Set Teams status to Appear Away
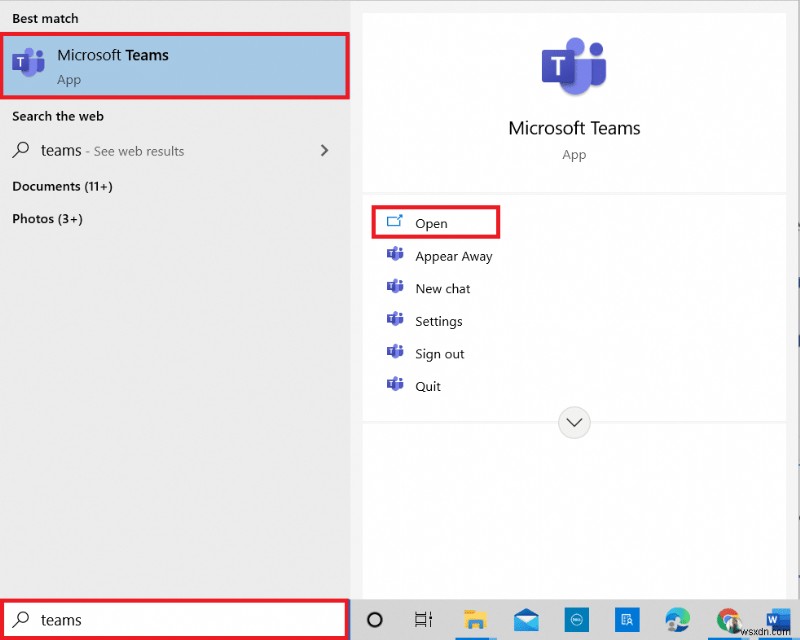Viewport: 800px width, 640px height. [x=453, y=256]
